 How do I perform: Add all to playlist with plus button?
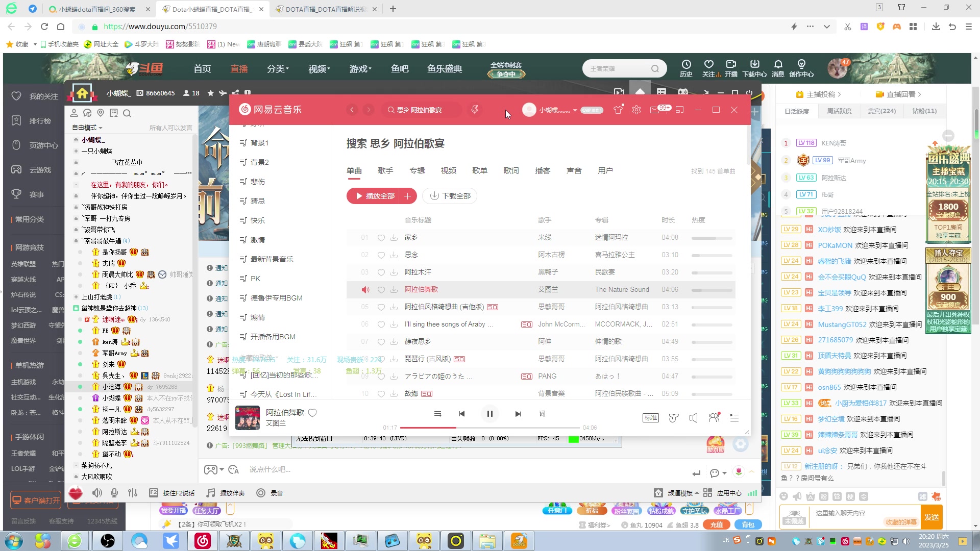pyautogui.click(x=408, y=196)
